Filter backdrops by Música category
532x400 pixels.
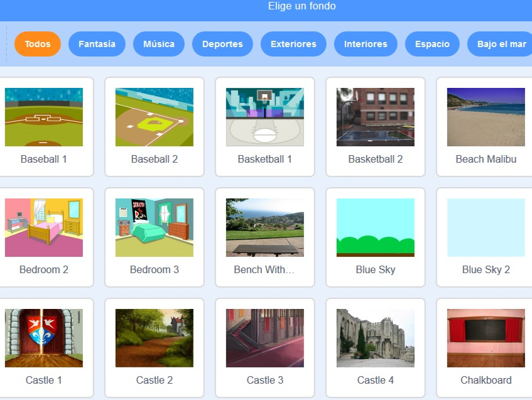(159, 44)
